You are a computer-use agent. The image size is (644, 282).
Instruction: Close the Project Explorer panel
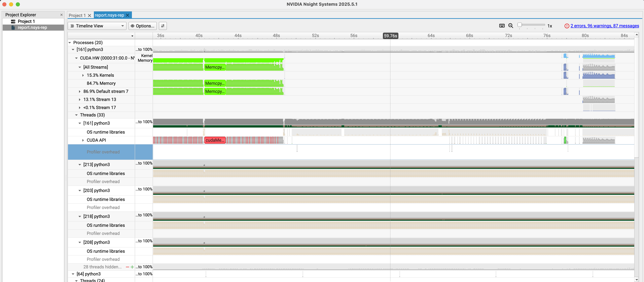coord(62,15)
